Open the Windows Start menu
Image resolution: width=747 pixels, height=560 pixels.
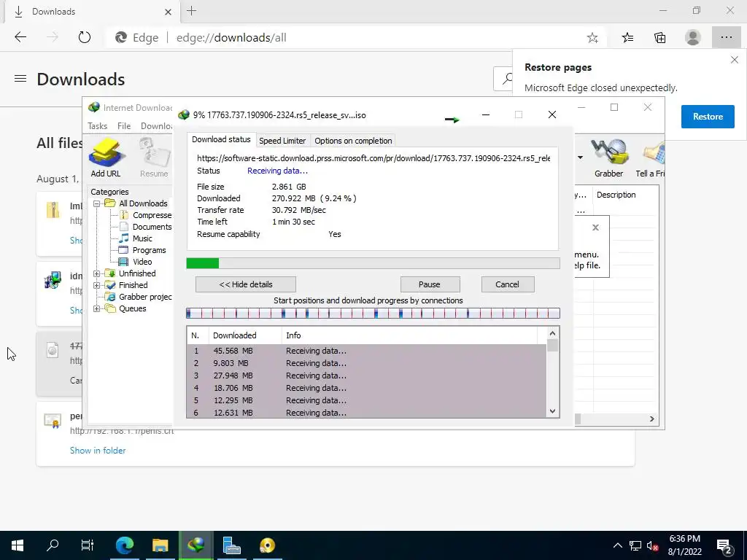click(x=18, y=545)
